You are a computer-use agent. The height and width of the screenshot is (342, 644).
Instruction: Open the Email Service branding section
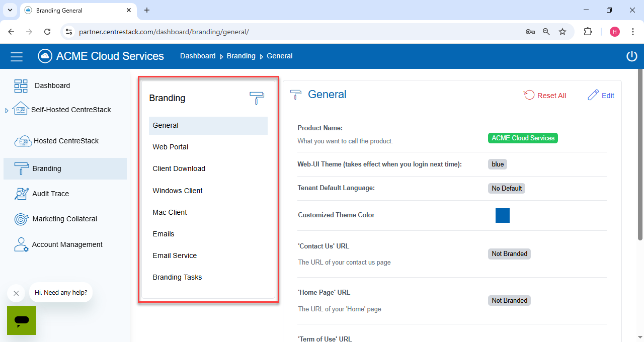pos(175,255)
